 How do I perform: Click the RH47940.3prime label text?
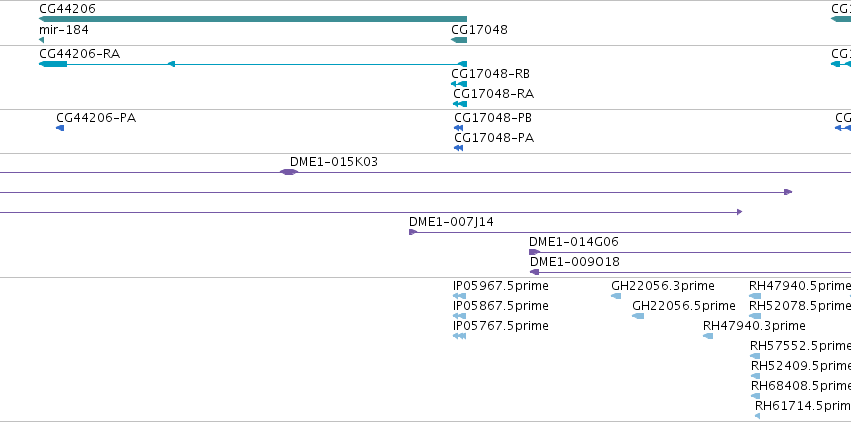tap(754, 326)
